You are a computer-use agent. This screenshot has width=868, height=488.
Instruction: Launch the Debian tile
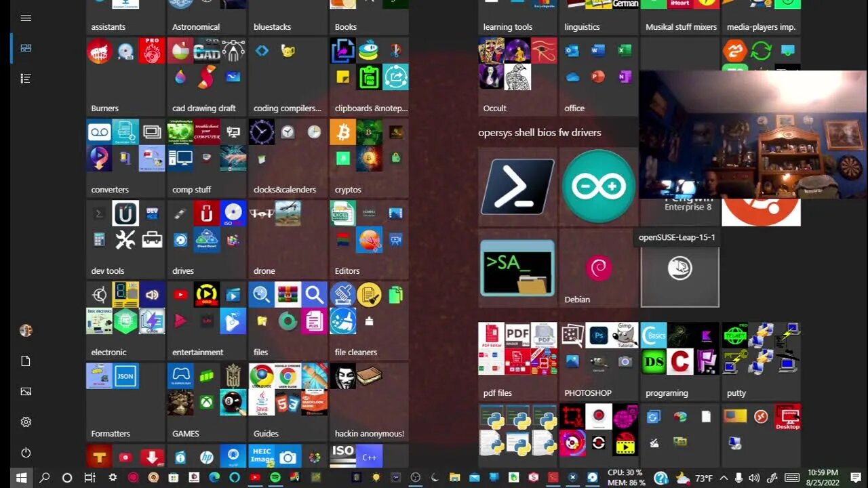click(x=599, y=268)
